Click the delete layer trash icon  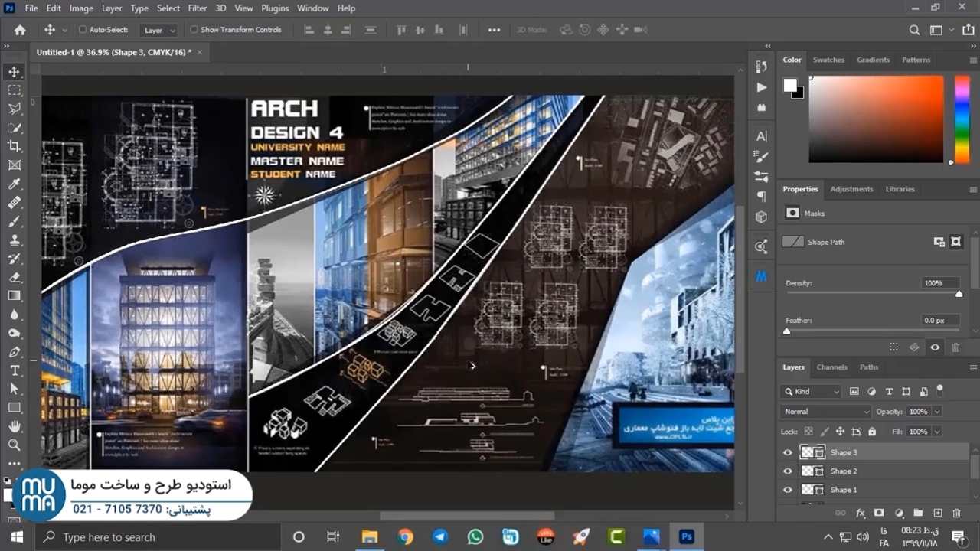click(x=956, y=513)
